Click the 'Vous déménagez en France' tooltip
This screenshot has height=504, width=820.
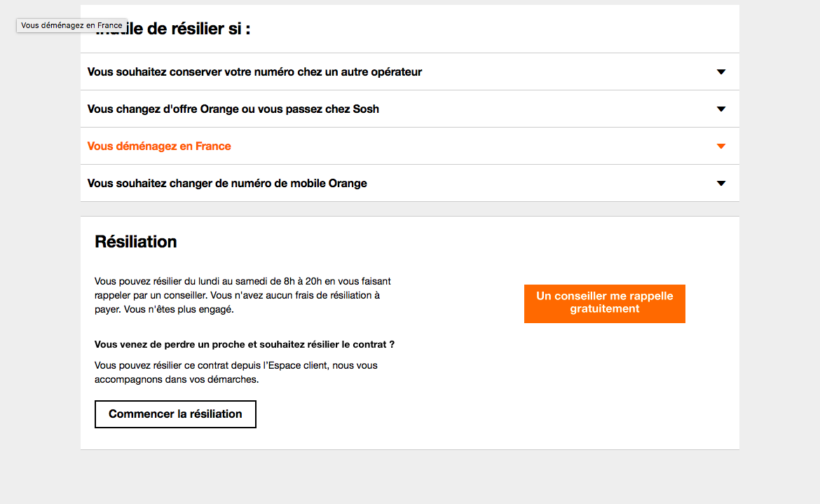click(71, 25)
